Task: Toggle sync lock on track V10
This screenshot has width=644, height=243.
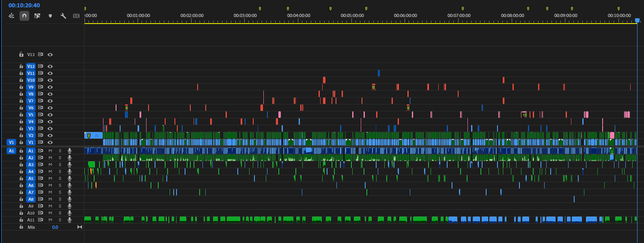Action: point(40,80)
